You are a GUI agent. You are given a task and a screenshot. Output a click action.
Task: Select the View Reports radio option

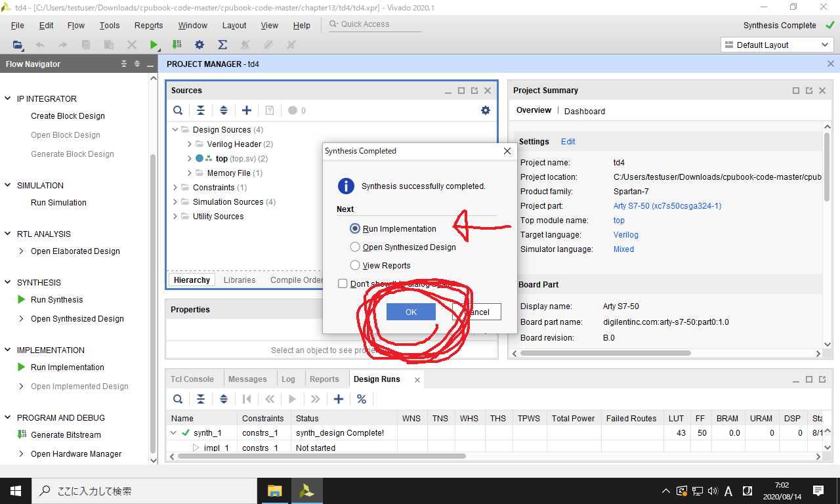355,266
